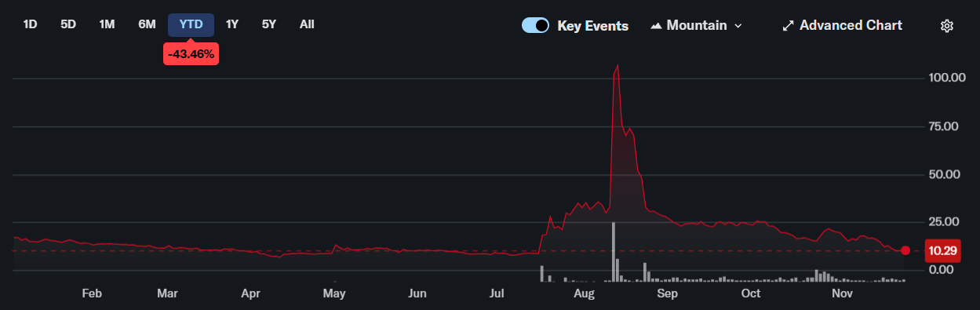Choose the 5Y time range
The image size is (980, 310).
269,24
